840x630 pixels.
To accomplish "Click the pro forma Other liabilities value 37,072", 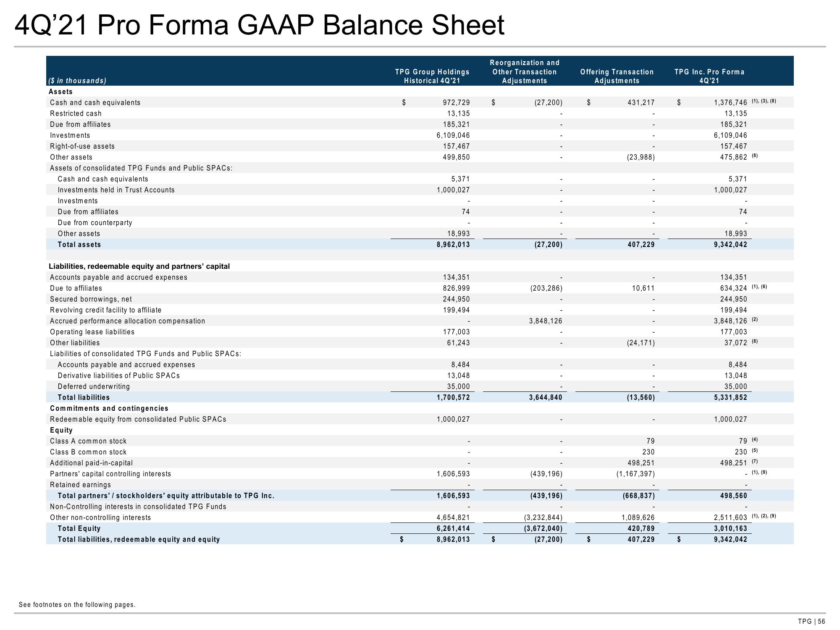I will click(x=735, y=343).
